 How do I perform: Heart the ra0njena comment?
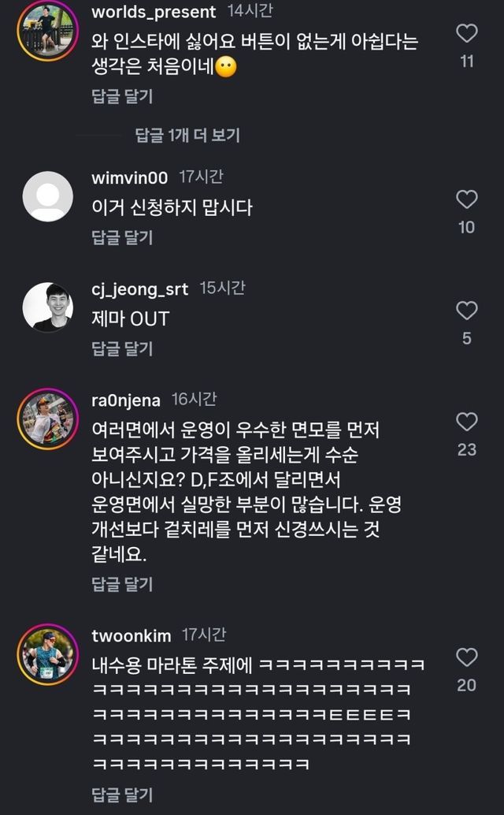point(467,422)
